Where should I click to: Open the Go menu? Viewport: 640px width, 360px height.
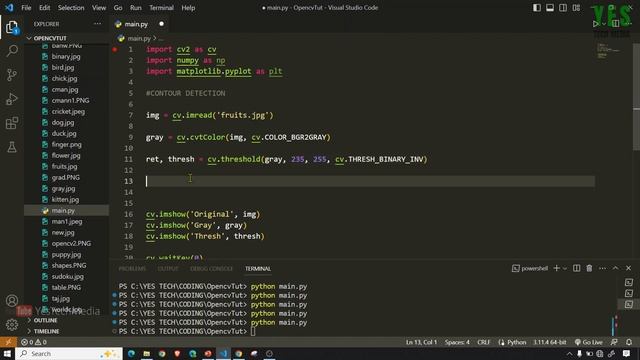tap(118, 8)
